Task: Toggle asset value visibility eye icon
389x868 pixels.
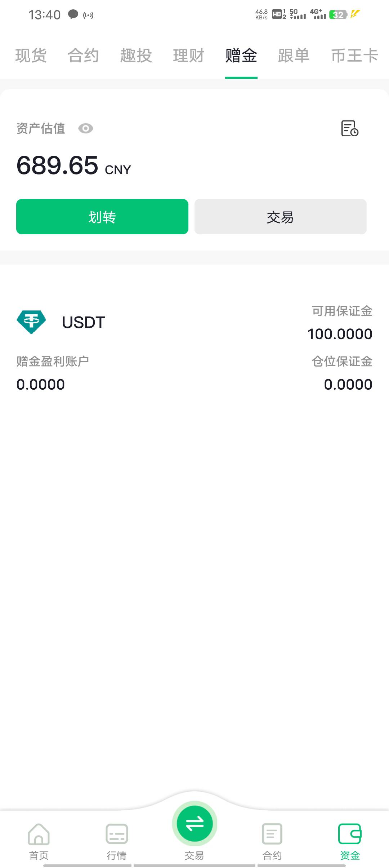Action: [86, 129]
